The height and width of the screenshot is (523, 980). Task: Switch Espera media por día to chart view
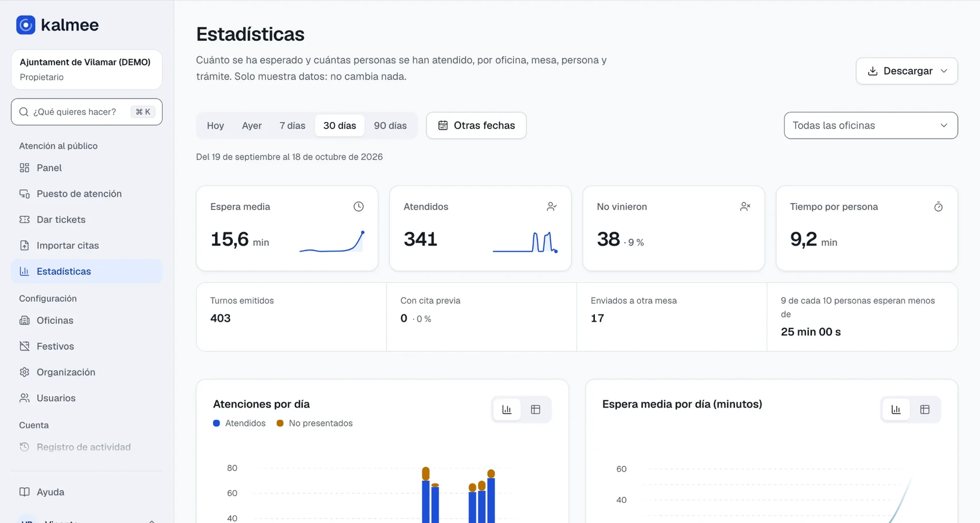(896, 409)
